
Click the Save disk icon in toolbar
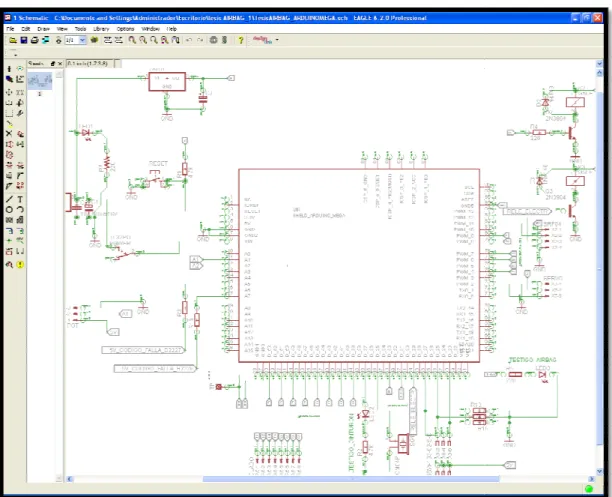(x=24, y=40)
